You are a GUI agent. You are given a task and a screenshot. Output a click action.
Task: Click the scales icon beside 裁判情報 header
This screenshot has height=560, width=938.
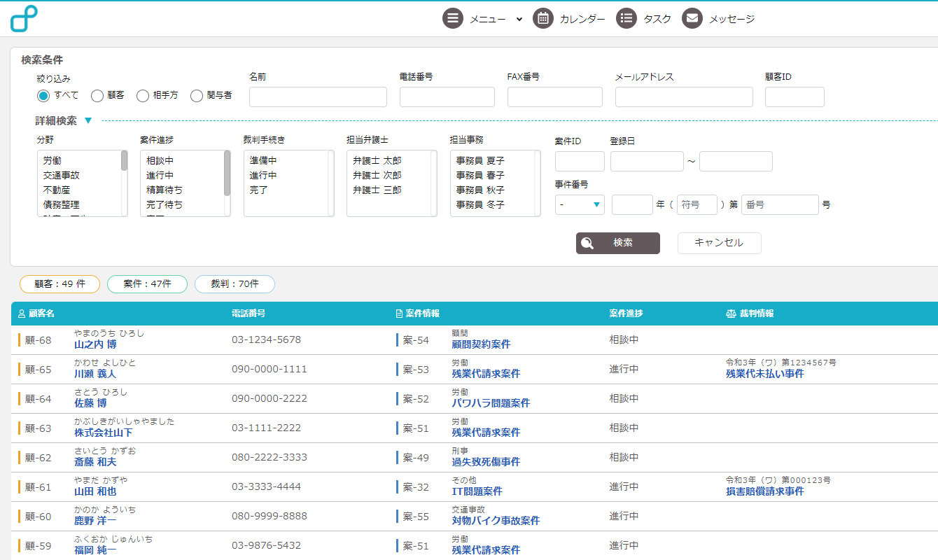(x=731, y=314)
